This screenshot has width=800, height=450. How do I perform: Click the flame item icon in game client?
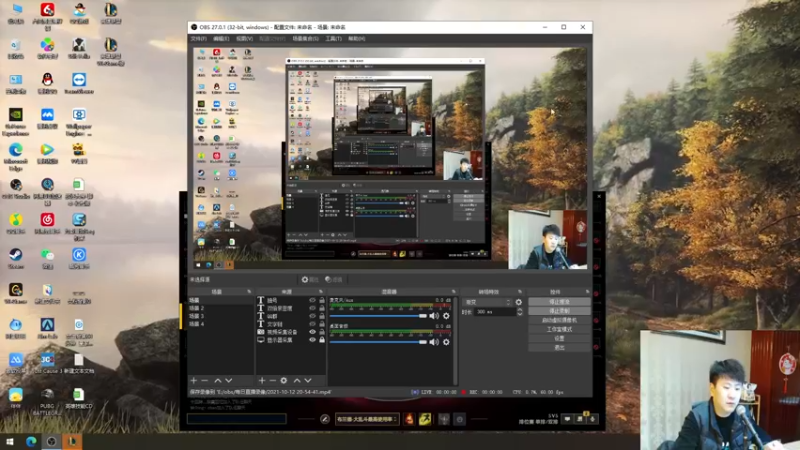click(x=409, y=419)
